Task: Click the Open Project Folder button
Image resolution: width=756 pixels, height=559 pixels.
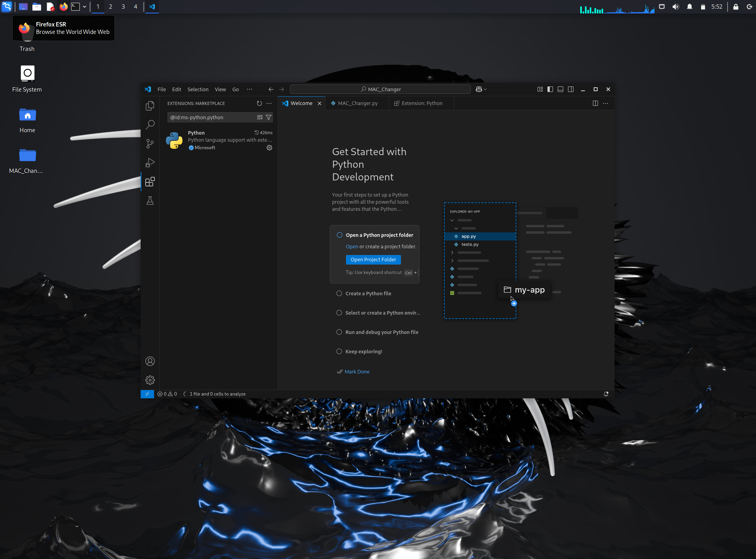Action: 373,259
